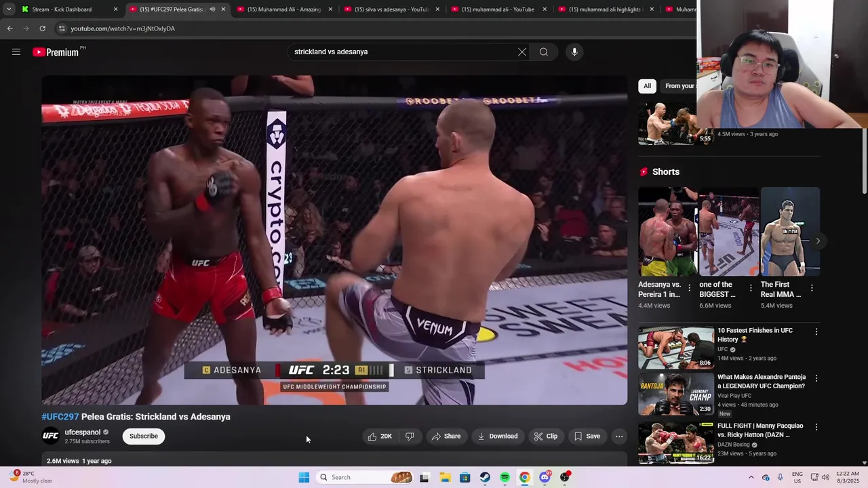Viewport: 868px width, 488px height.
Task: Click the site information icon in address bar
Action: coord(62,28)
